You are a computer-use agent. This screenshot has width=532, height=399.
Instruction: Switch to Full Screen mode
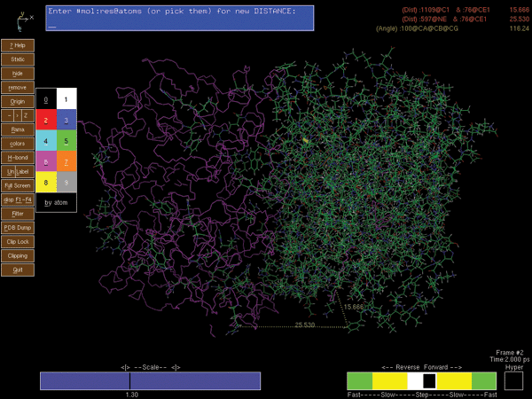click(18, 185)
